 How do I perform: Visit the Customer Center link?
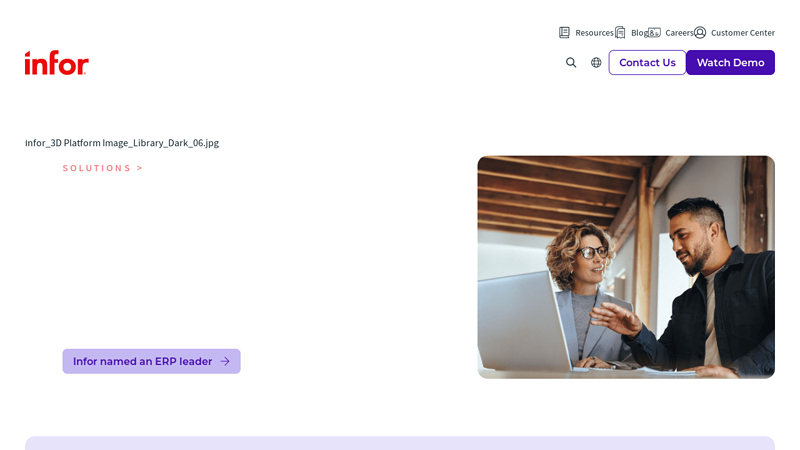(743, 33)
